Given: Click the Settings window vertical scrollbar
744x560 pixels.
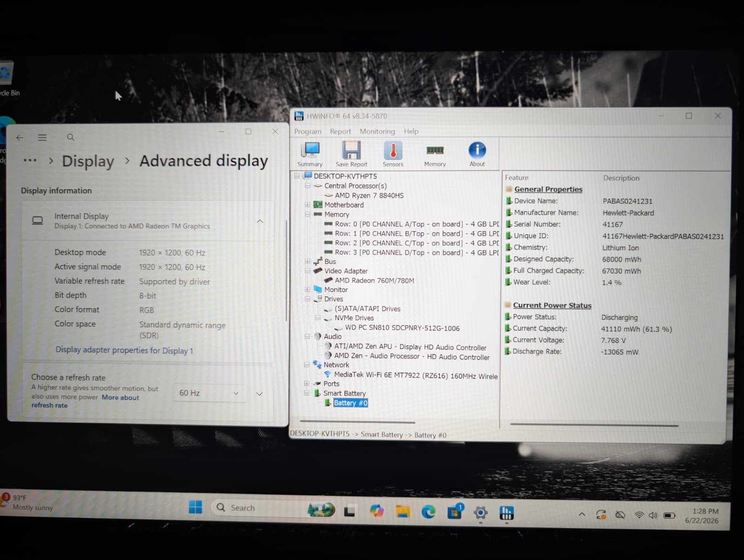Looking at the screenshot, I should pos(286,270).
